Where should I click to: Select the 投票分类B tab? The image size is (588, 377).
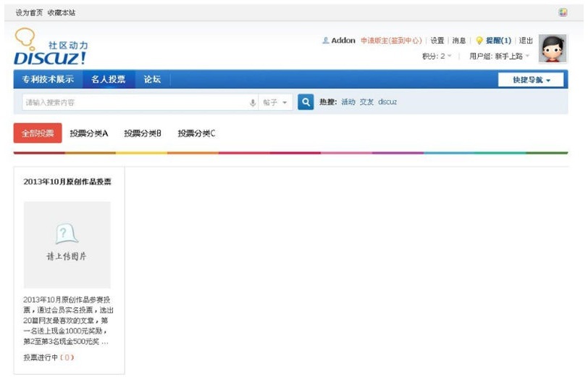tap(143, 133)
